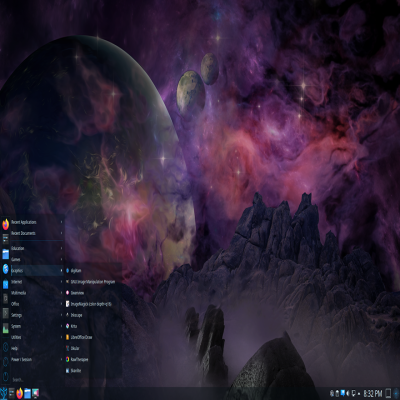
Task: Expand the Multimedia category
Action: 37,293
